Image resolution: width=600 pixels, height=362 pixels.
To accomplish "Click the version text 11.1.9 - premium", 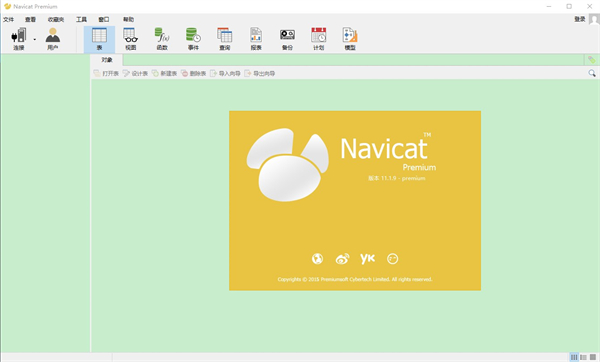I will (x=396, y=178).
